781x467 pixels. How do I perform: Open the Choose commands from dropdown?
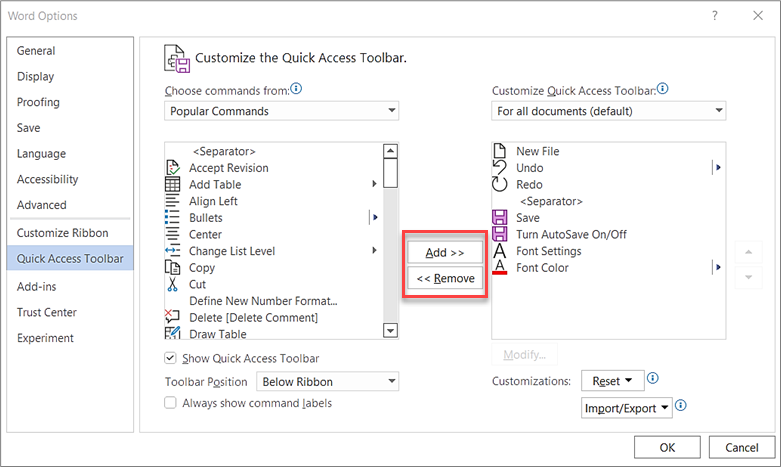281,111
